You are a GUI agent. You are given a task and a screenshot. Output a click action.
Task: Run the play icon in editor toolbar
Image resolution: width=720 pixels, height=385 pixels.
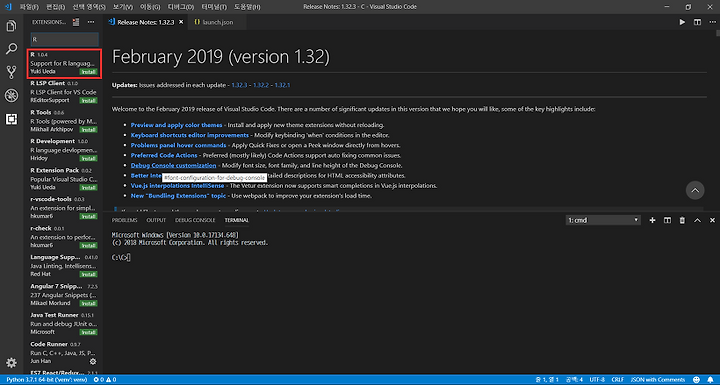pos(682,22)
